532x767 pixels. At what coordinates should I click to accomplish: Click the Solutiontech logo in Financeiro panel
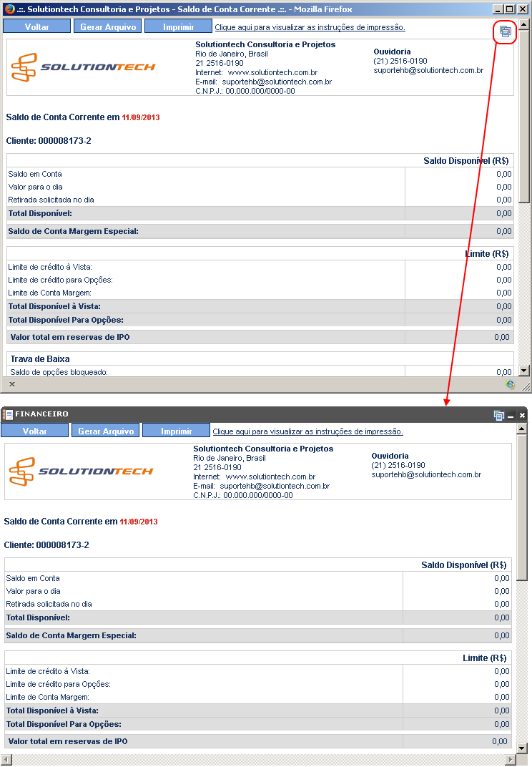[82, 471]
